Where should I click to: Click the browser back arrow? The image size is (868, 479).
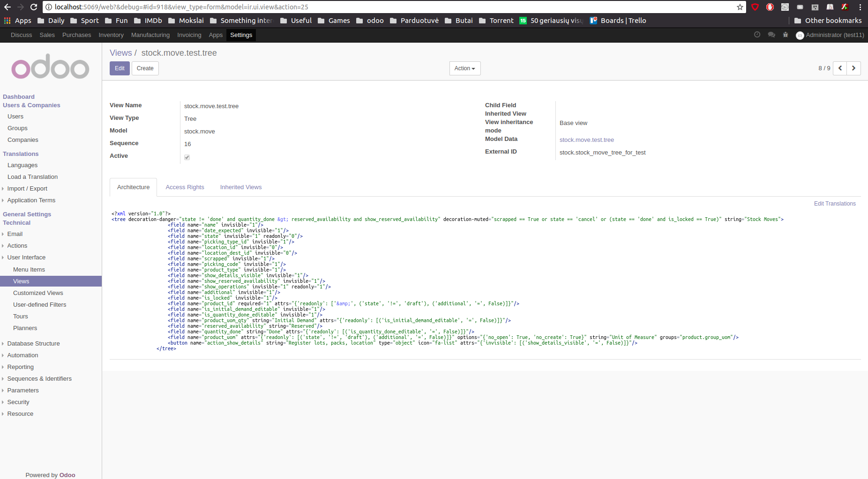[x=7, y=7]
